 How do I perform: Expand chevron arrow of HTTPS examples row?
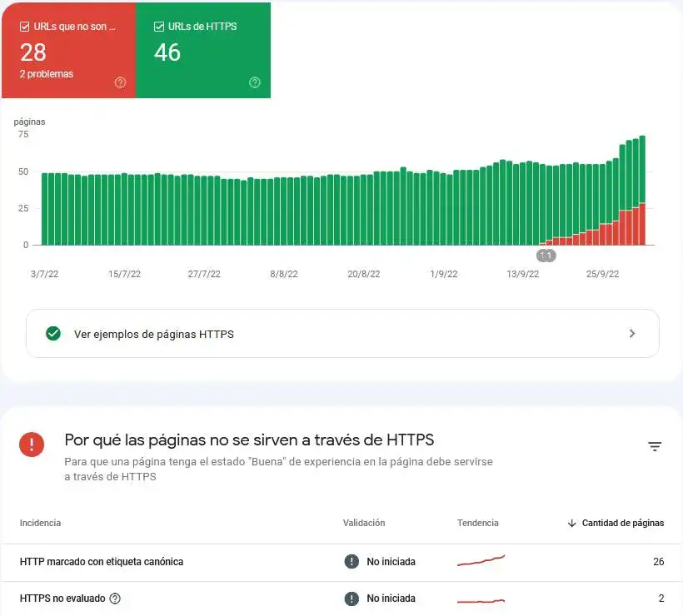pos(632,334)
